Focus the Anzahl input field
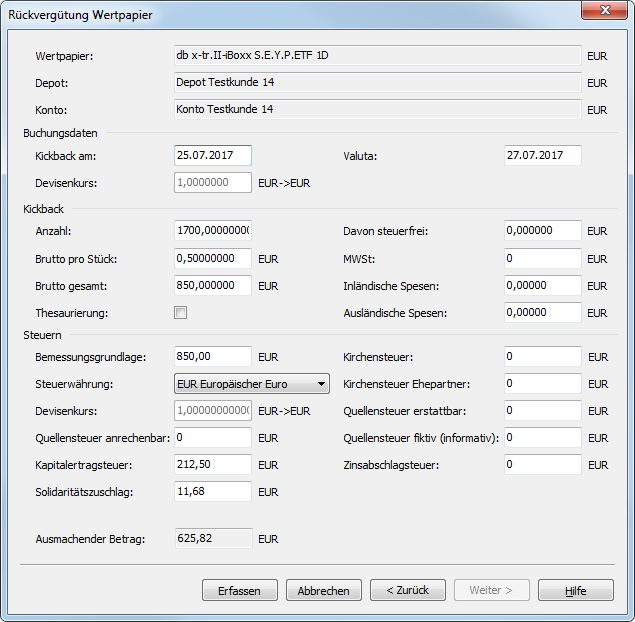Screen dimensions: 635x622 [212, 231]
